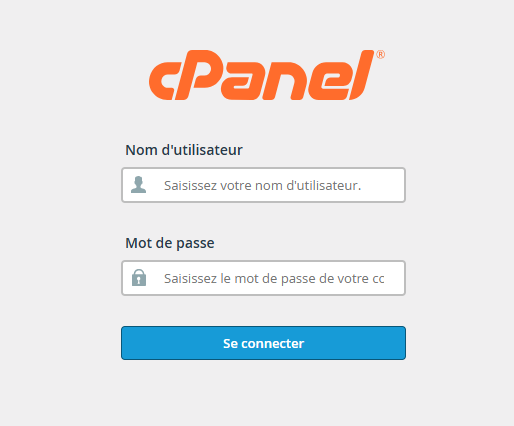Focus the Mot de passe input field
This screenshot has height=426, width=514.
pos(263,278)
